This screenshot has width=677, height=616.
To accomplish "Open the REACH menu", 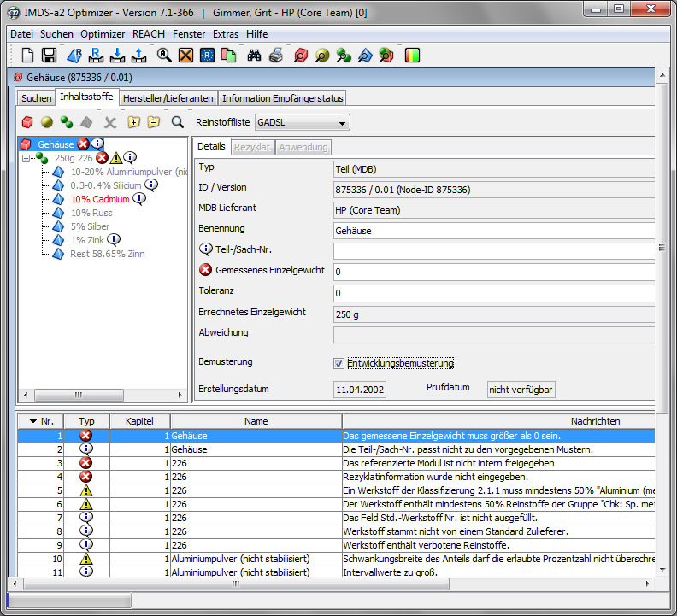I will 149,34.
